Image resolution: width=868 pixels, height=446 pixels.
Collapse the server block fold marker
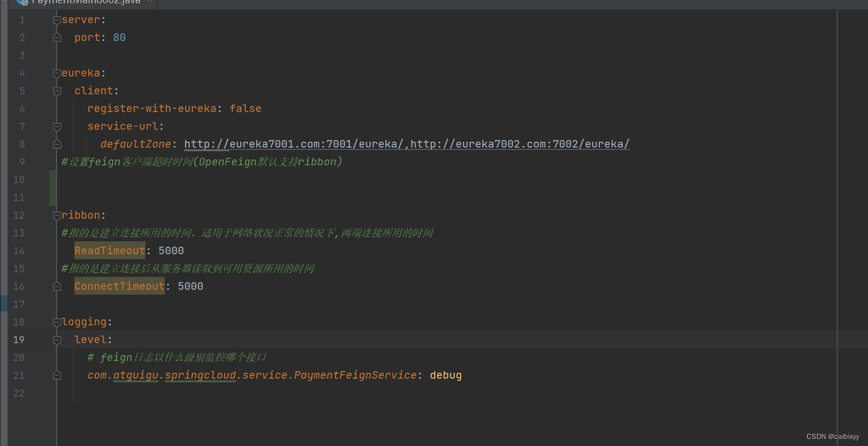click(x=57, y=20)
